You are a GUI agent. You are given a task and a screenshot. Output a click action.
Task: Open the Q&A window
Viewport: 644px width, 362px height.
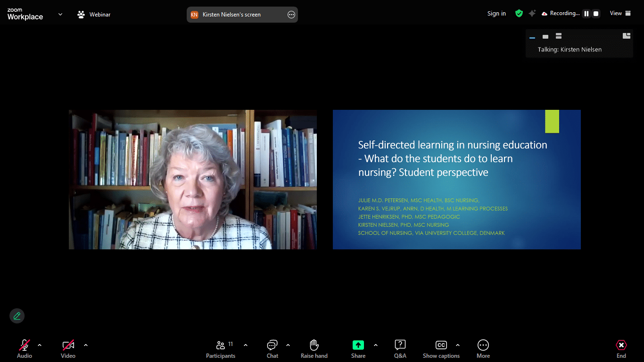click(400, 349)
